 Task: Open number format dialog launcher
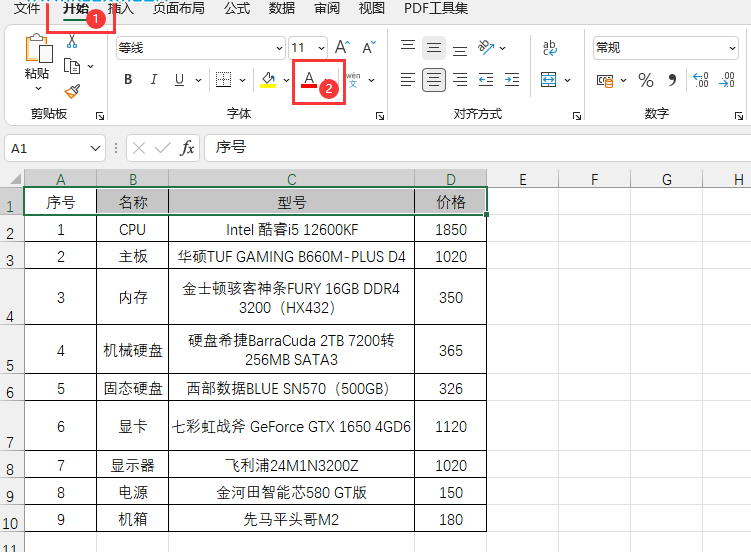click(739, 116)
